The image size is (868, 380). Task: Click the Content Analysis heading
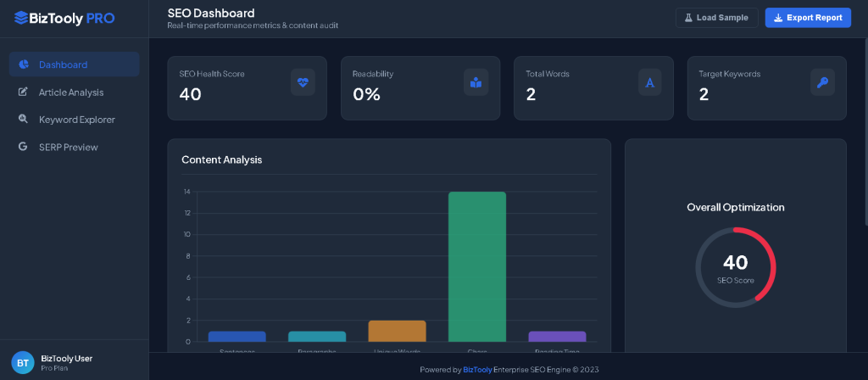click(222, 159)
